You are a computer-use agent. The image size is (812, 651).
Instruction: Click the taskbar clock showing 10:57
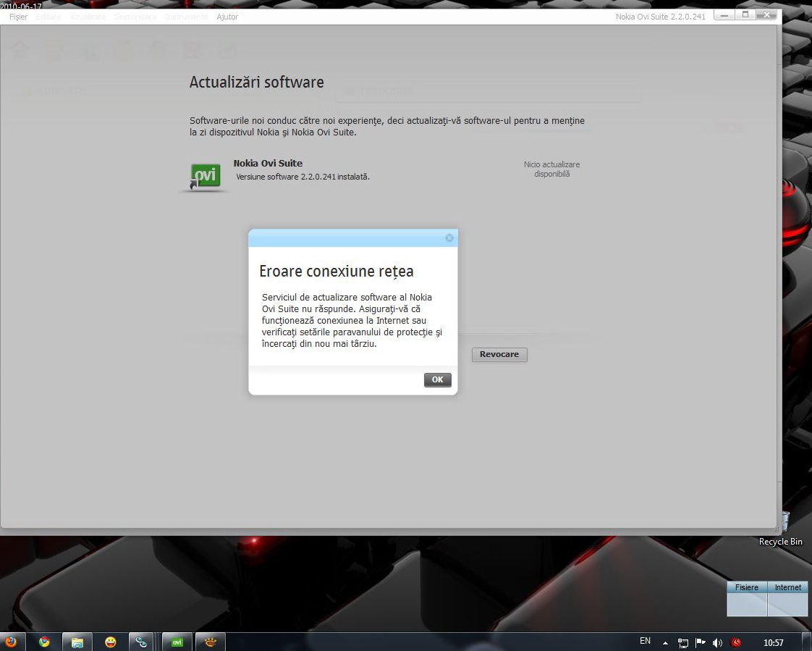tap(773, 643)
